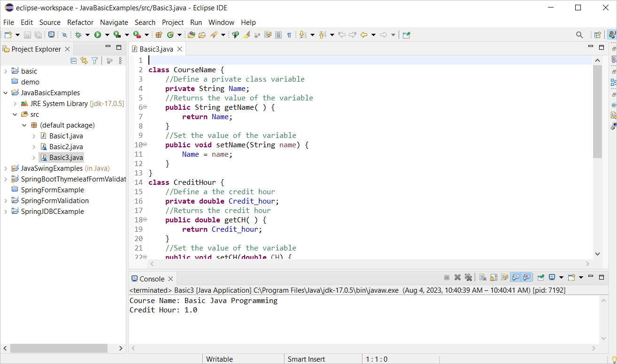Open the Source menu
The width and height of the screenshot is (617, 364).
pyautogui.click(x=49, y=22)
